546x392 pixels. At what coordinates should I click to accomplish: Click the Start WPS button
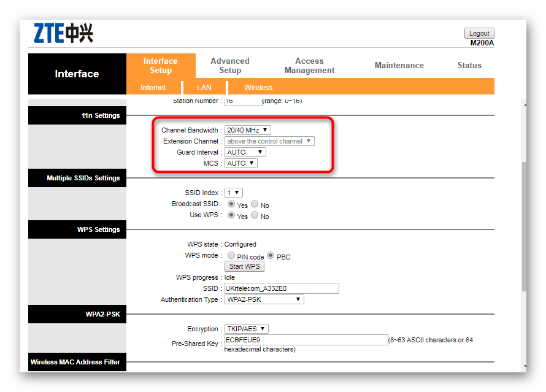coord(244,266)
